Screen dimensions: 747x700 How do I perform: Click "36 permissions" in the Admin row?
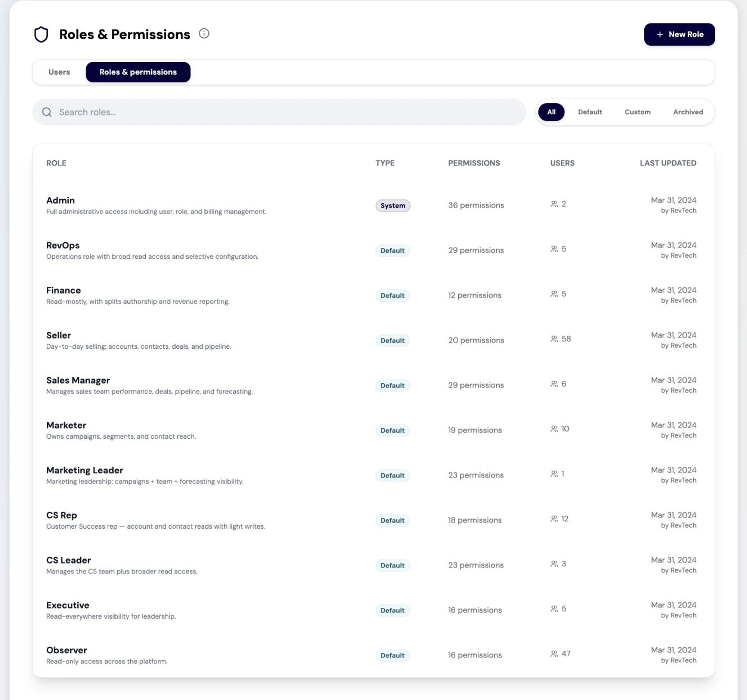click(x=476, y=205)
